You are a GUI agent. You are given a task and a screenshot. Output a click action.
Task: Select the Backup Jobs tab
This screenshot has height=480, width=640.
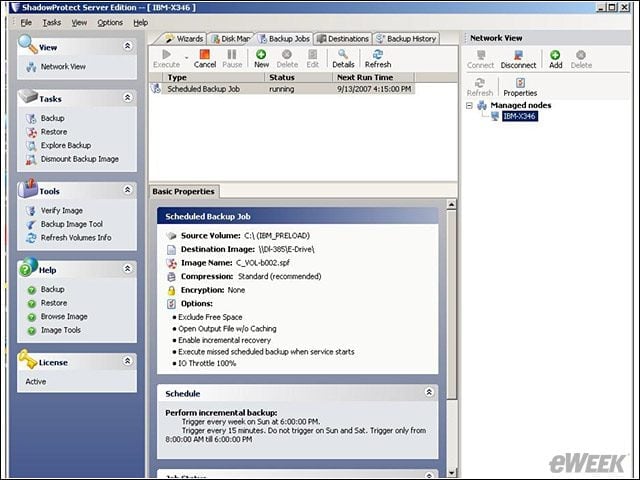point(284,39)
